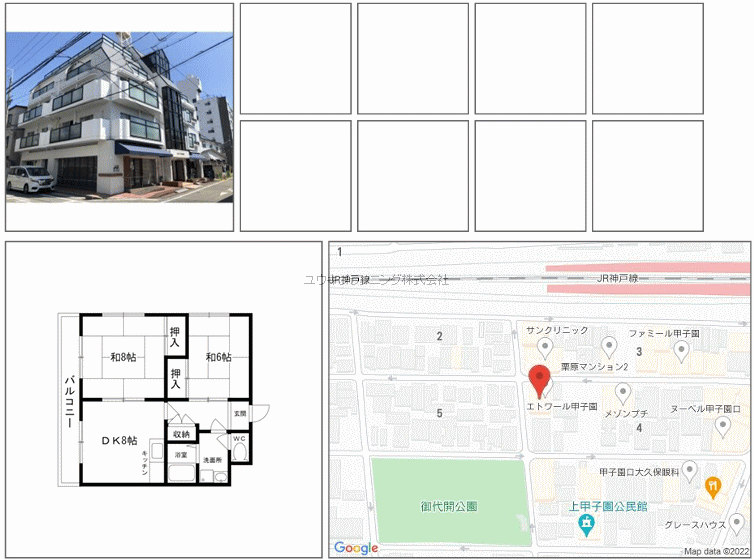
Task: Select the グレースハウス map pin
Action: (737, 523)
